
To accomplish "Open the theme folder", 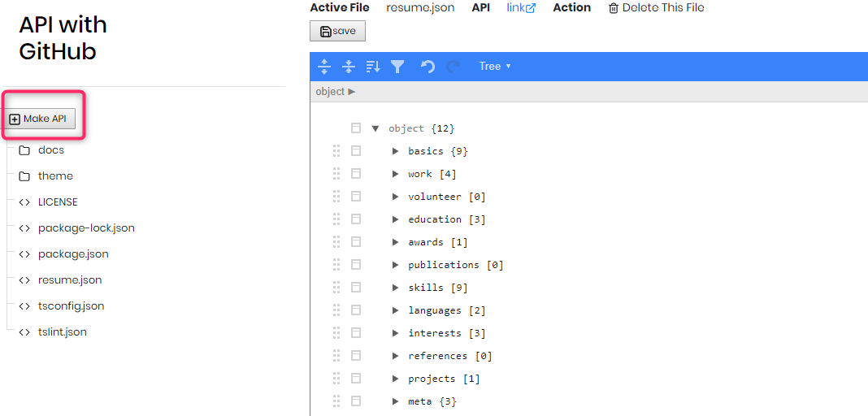I will pyautogui.click(x=55, y=176).
